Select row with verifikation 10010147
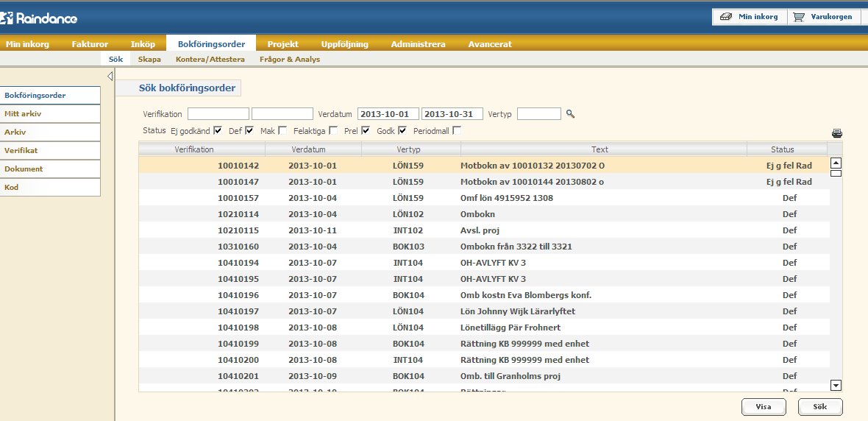 (x=484, y=182)
